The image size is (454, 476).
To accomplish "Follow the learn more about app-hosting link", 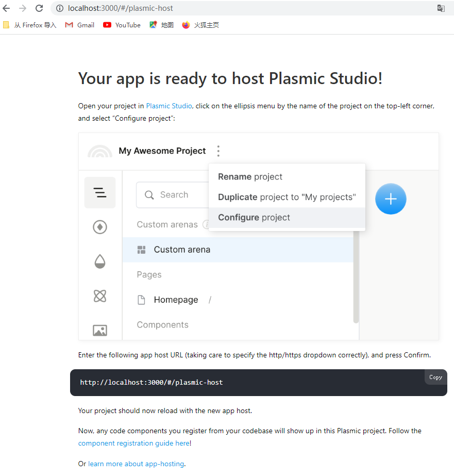I will click(136, 464).
